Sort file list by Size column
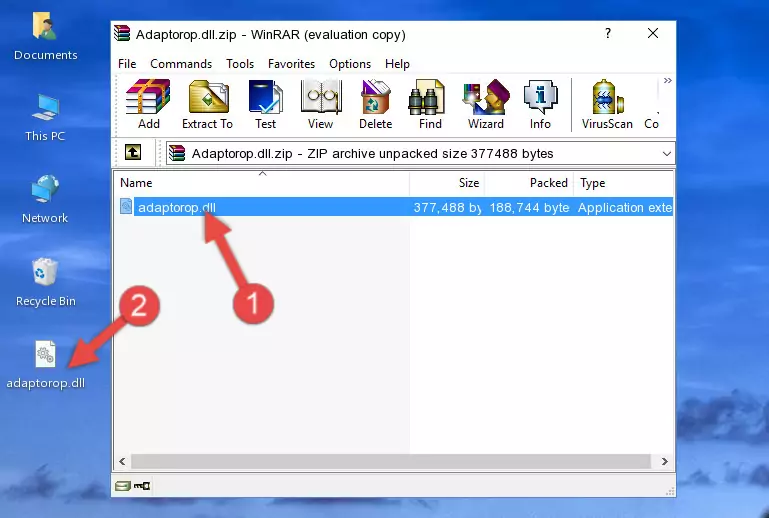 tap(447, 183)
